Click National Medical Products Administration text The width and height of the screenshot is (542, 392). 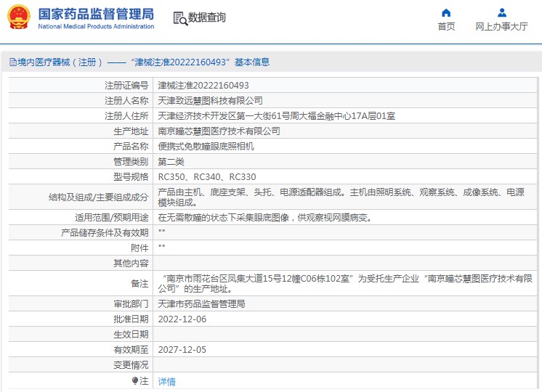tap(96, 26)
